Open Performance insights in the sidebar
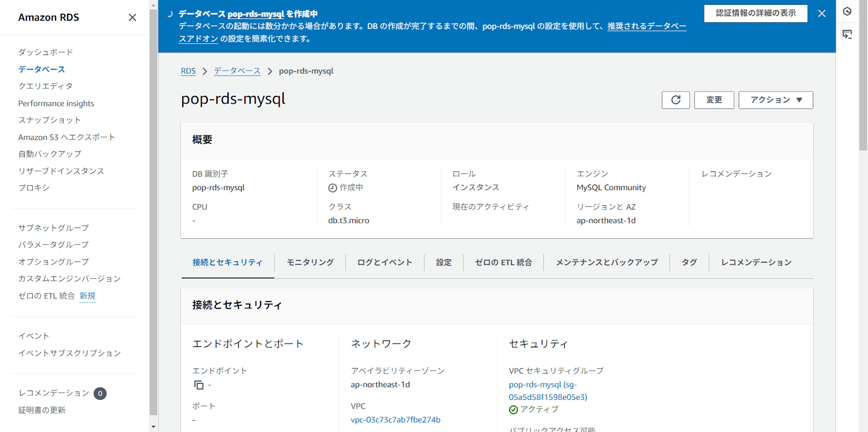 pos(56,103)
